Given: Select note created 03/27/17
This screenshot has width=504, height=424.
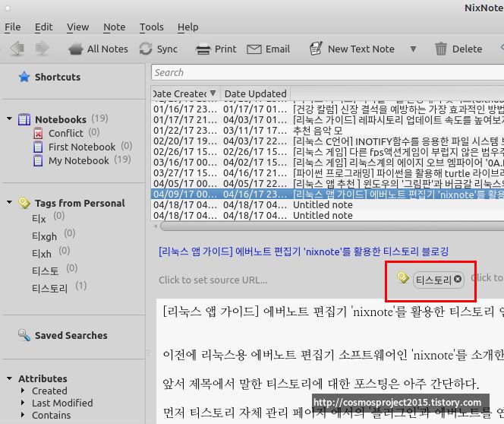Looking at the screenshot, I should click(328, 173).
